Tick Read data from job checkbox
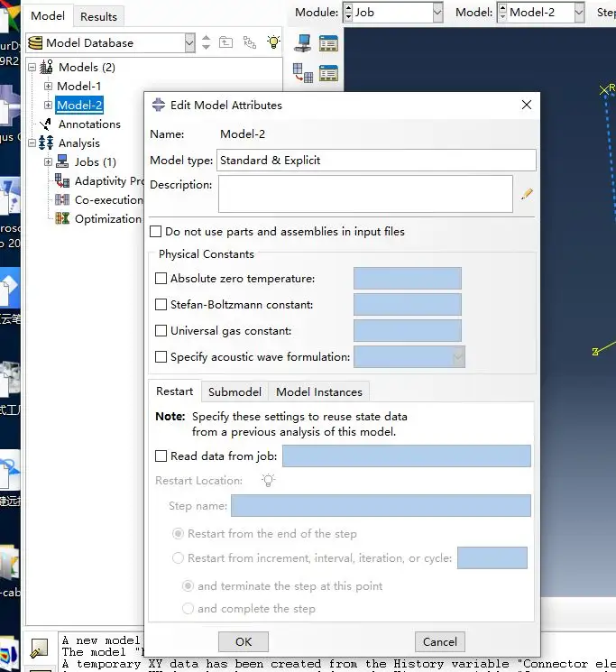Screen dimensions: 616x672 click(x=161, y=456)
